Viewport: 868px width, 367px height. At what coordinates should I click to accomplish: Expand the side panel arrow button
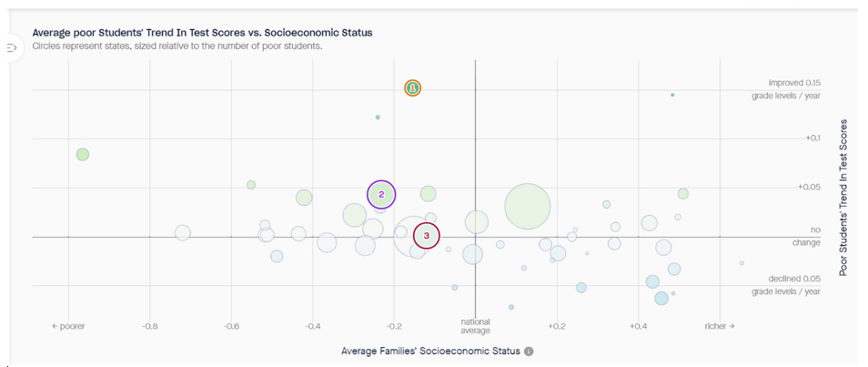(x=13, y=48)
